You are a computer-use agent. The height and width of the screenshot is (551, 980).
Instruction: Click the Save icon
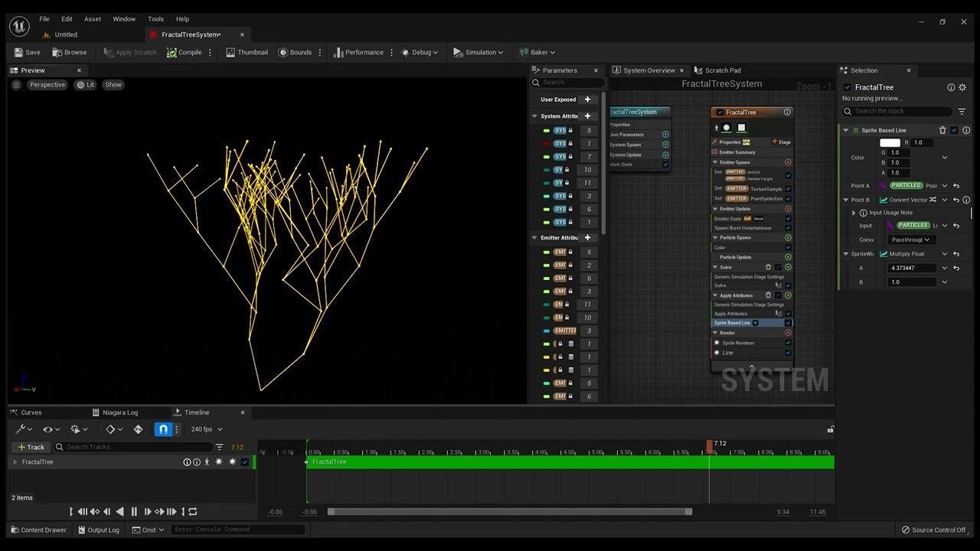click(x=18, y=52)
